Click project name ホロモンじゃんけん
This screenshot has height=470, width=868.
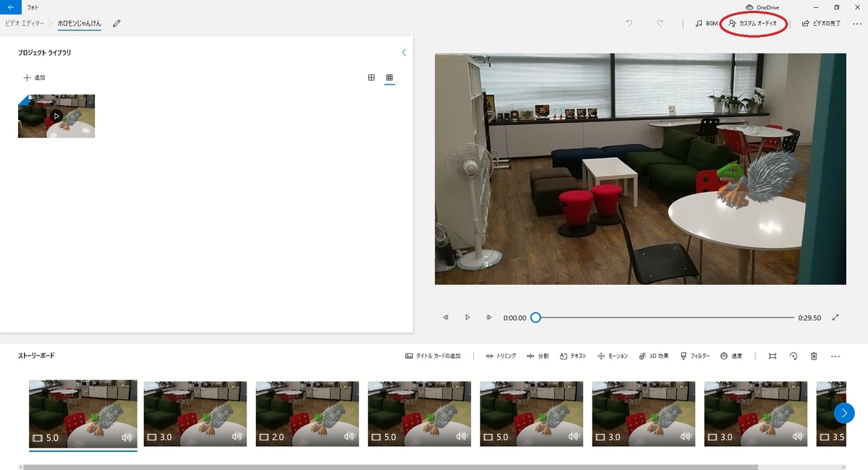pos(80,23)
